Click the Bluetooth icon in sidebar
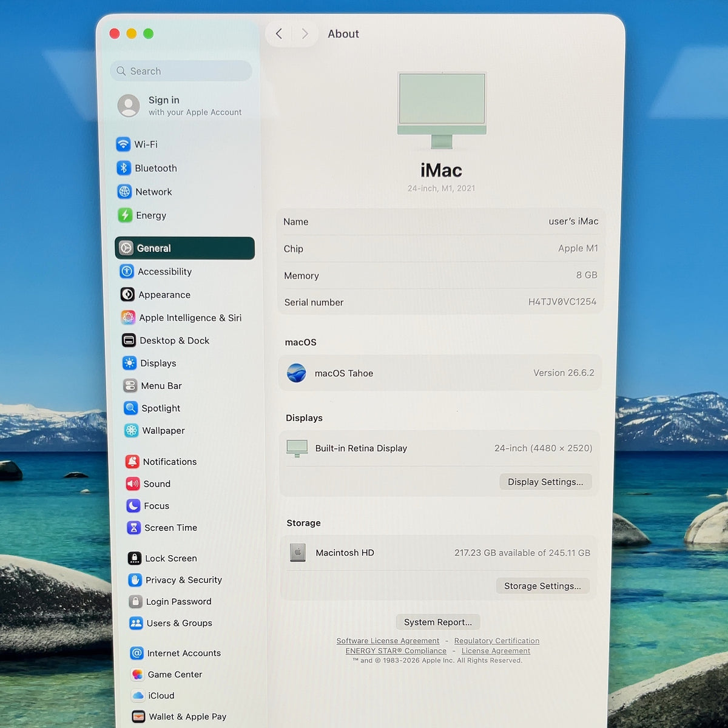 pos(124,168)
